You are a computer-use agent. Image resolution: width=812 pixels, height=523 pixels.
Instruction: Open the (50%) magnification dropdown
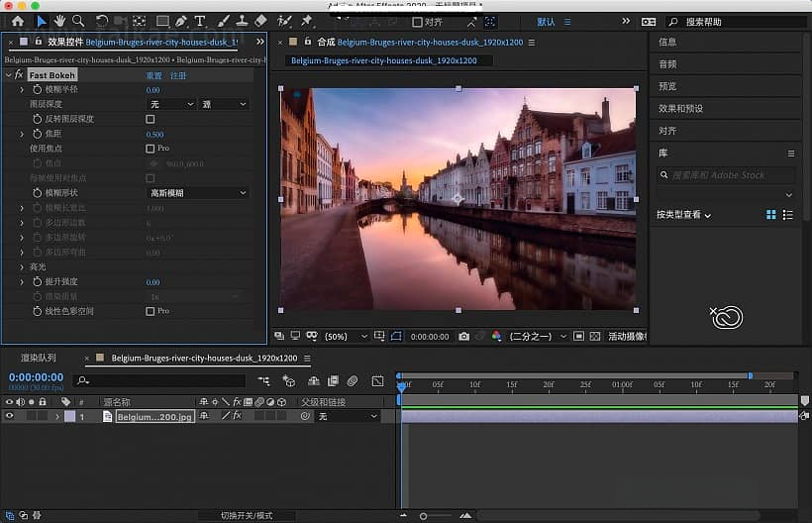coord(346,337)
